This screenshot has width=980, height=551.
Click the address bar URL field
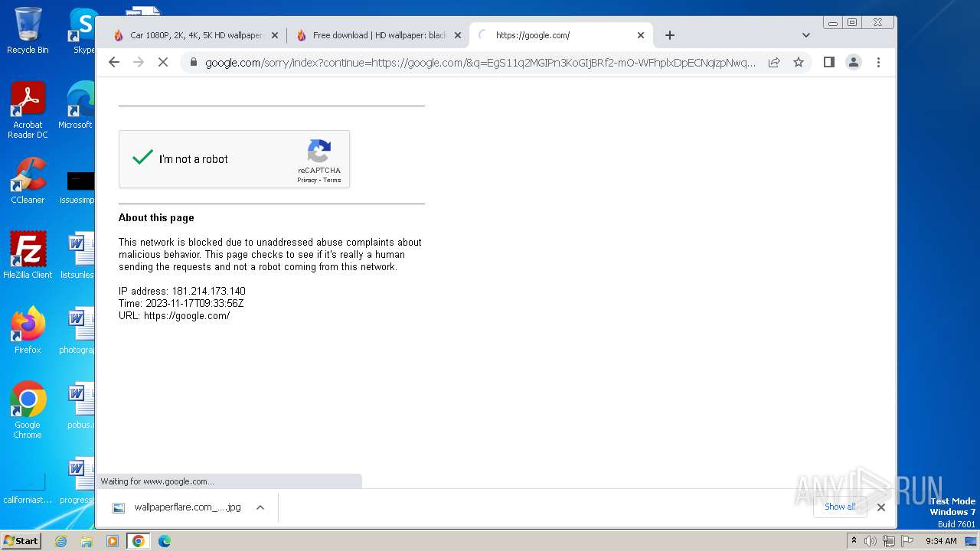(481, 63)
